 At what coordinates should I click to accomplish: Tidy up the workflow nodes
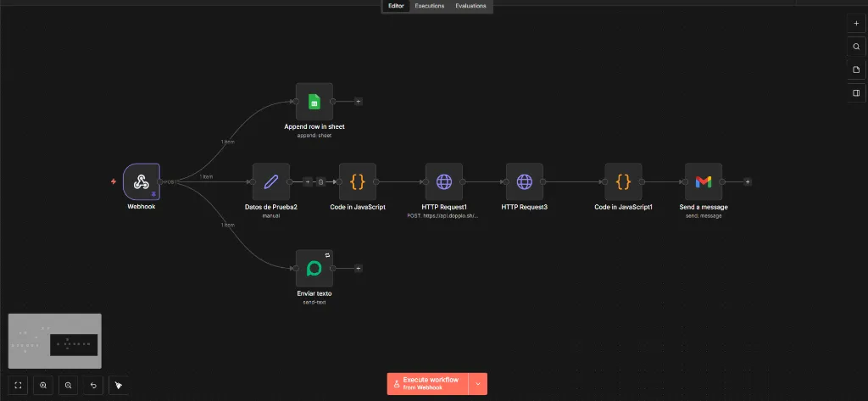click(x=119, y=385)
